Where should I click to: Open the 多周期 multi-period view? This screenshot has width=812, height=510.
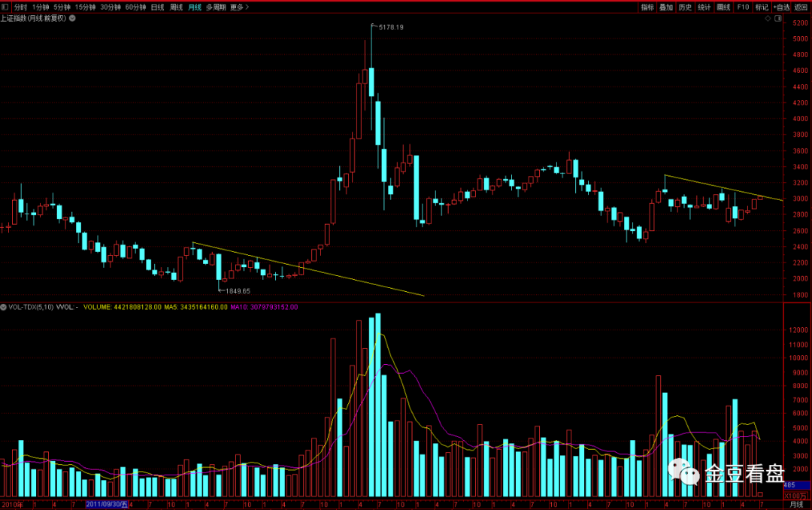(216, 8)
